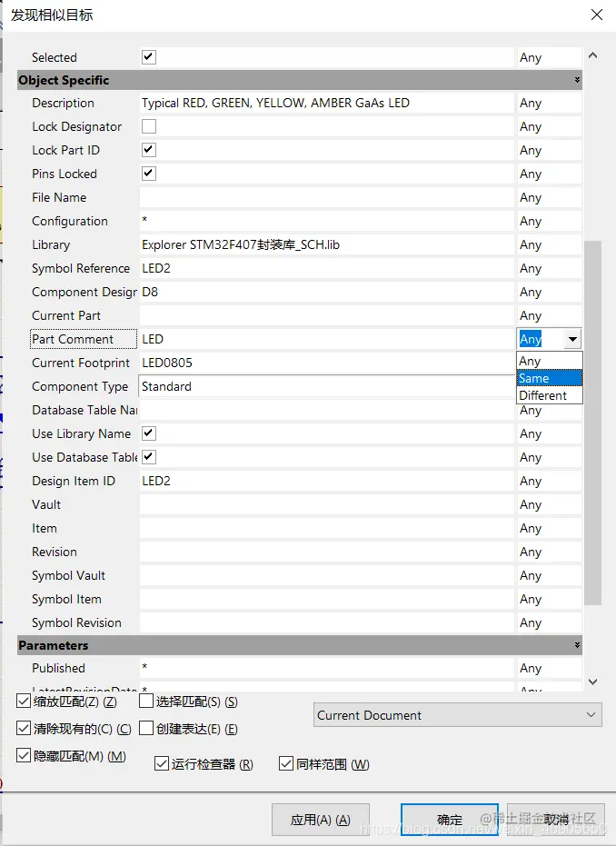Click the Design Item ID value LED2
The image size is (616, 846).
(x=326, y=481)
